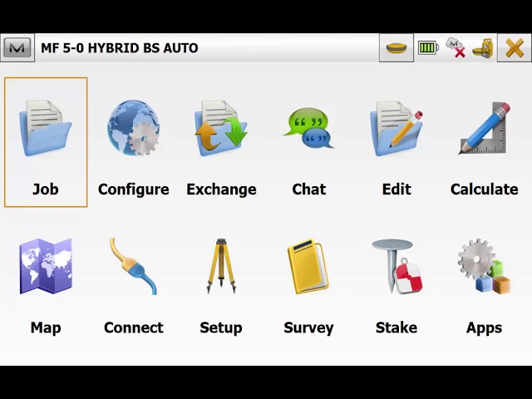532x399 pixels.
Task: Open the Exchange data icon
Action: coord(221,129)
